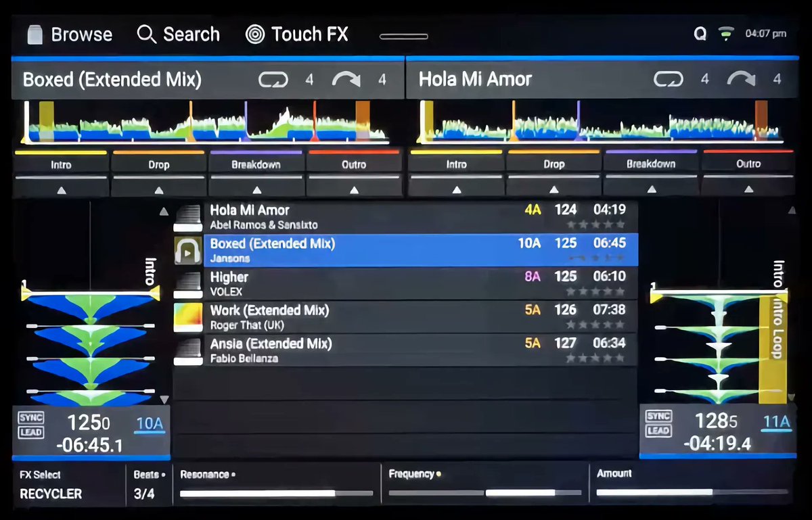Image resolution: width=812 pixels, height=520 pixels.
Task: Toggle LEAD on the left deck
Action: click(30, 433)
